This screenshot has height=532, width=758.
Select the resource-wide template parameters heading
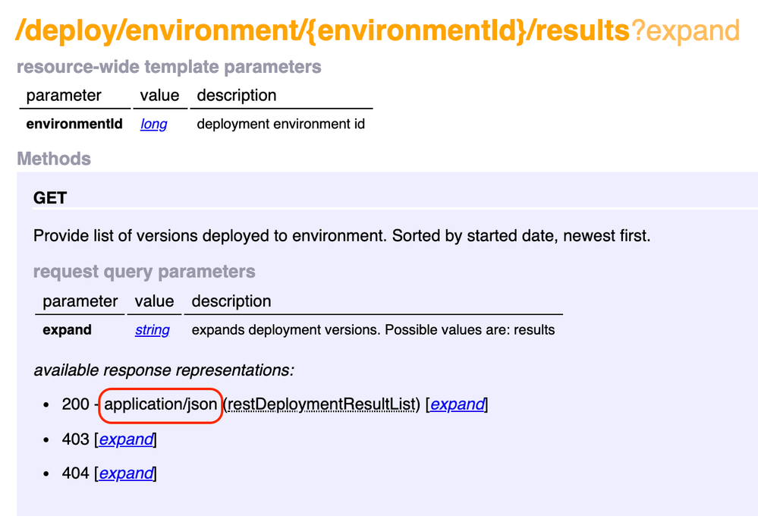tap(168, 67)
